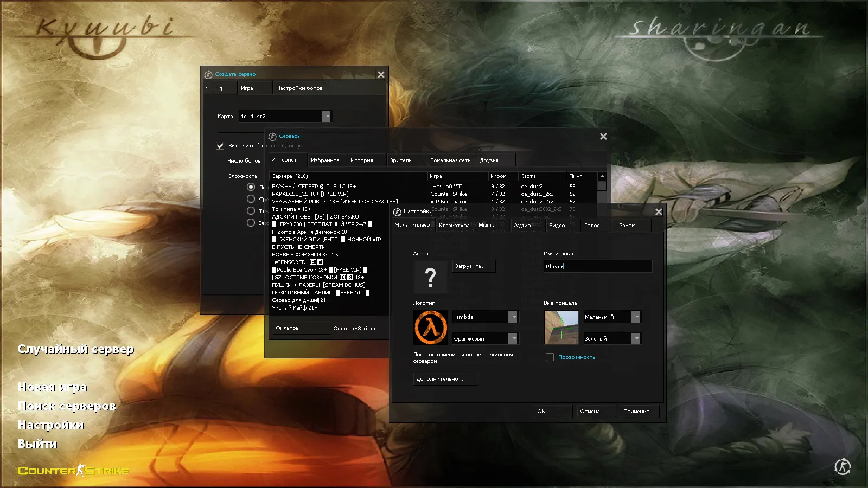
Task: Click the Counter-Strike logo at bottom left
Action: pyautogui.click(x=73, y=471)
